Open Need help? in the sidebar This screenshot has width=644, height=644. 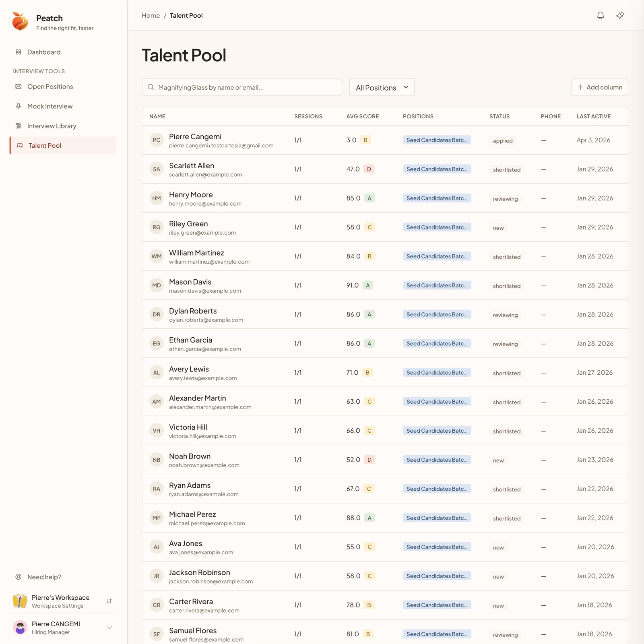63,577
